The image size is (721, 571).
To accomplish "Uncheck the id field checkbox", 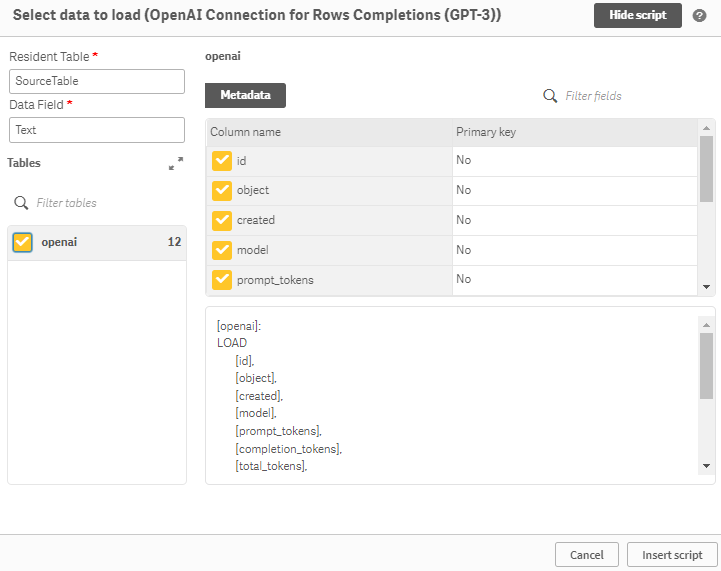I will click(222, 160).
